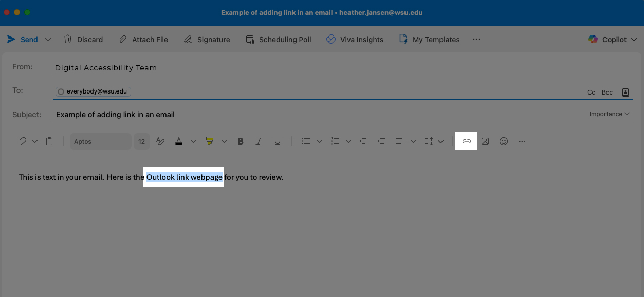Click the font color swatch

(179, 141)
